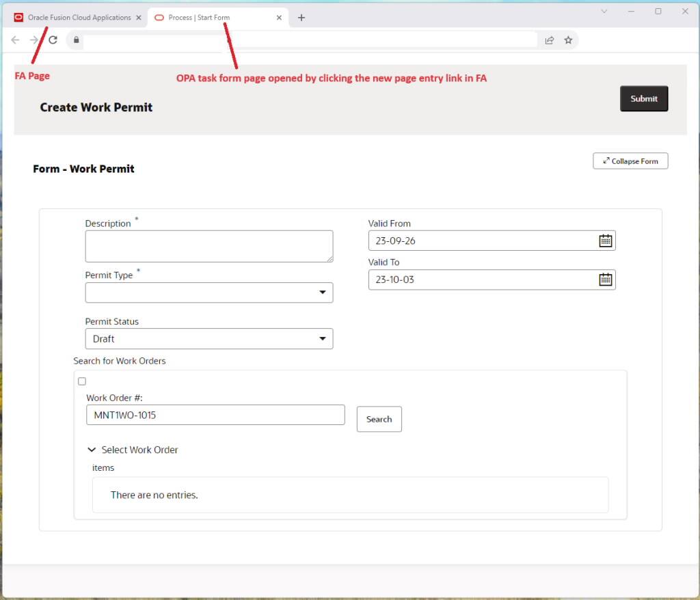Click the Work Order # field containing MNT1WO-1015

coord(215,415)
